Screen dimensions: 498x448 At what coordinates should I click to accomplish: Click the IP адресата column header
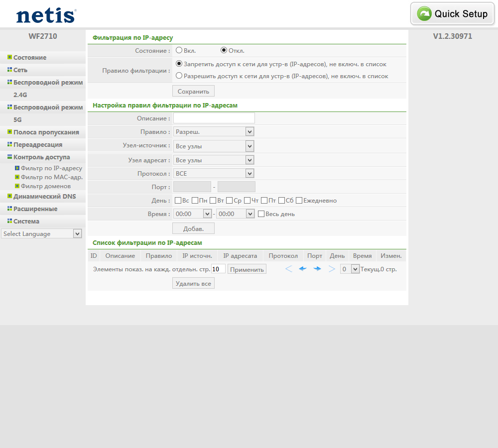(x=240, y=255)
